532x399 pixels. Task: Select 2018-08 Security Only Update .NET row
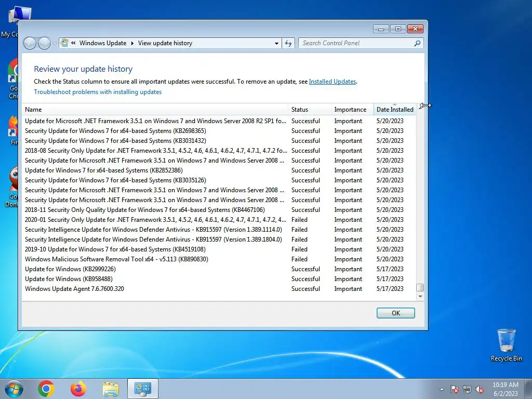[219, 151]
